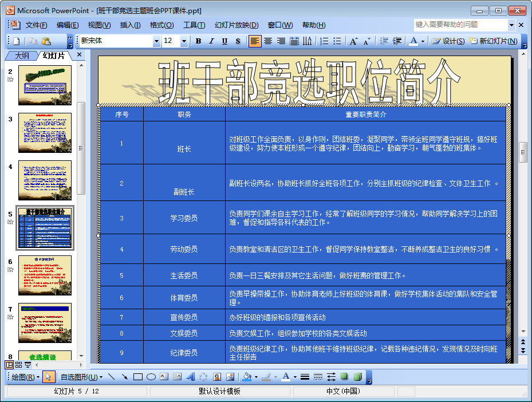
Task: Insert WordArt from drawing toolbar
Action: (x=191, y=377)
